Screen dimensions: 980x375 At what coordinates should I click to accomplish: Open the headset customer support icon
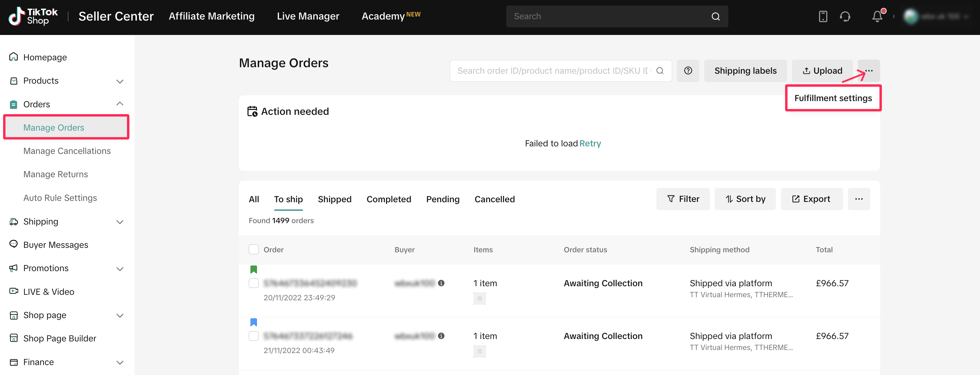coord(845,16)
